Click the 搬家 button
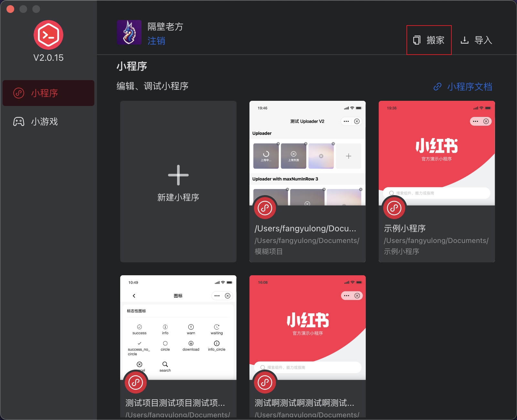The height and width of the screenshot is (420, 517). (429, 40)
